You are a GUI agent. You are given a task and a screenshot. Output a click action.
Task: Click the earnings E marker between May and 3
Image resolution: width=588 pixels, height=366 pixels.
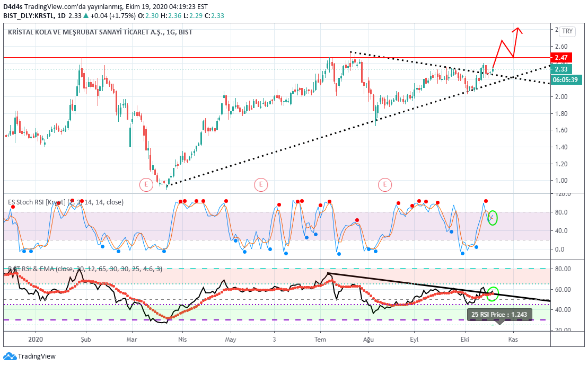[261, 184]
